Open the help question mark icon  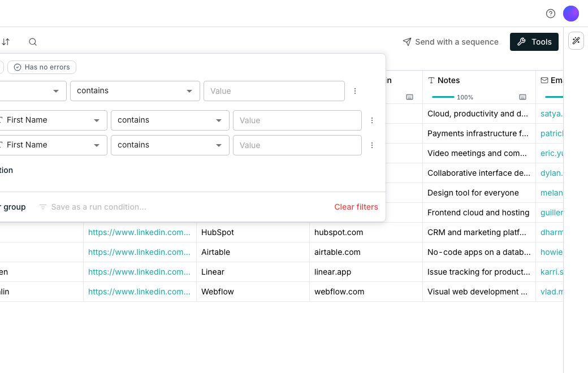click(x=551, y=14)
